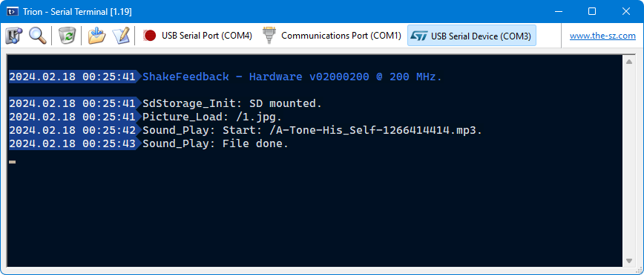Open the www.the-sz.com link
The width and height of the screenshot is (644, 275).
coord(602,36)
